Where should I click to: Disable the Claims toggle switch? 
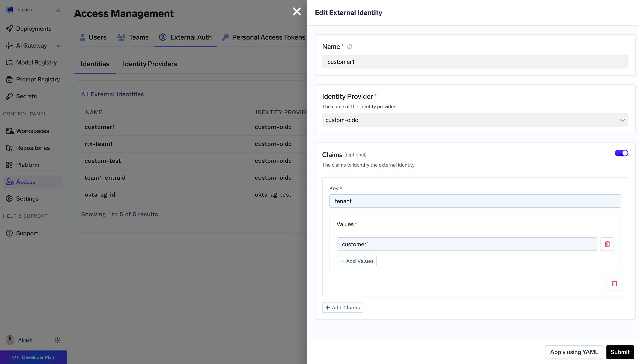click(621, 153)
